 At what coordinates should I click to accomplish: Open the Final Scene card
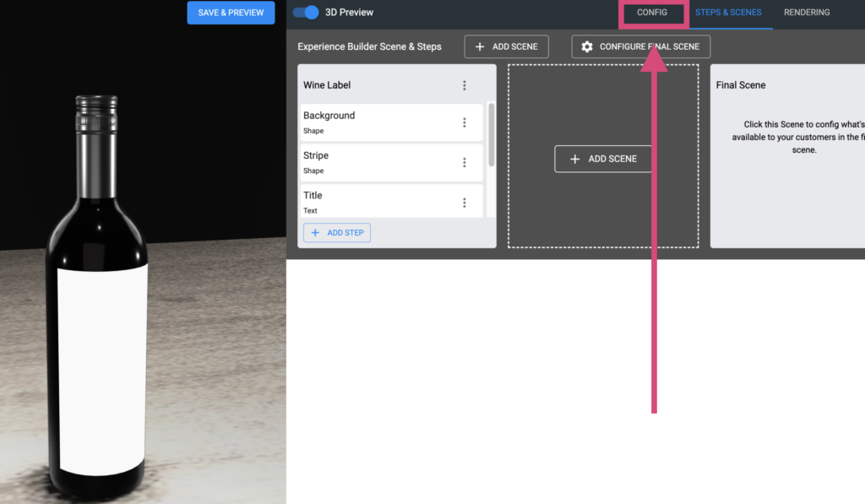(788, 156)
